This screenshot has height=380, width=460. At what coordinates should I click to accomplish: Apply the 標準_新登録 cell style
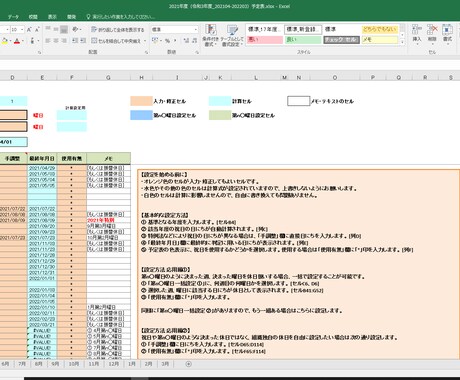click(303, 29)
